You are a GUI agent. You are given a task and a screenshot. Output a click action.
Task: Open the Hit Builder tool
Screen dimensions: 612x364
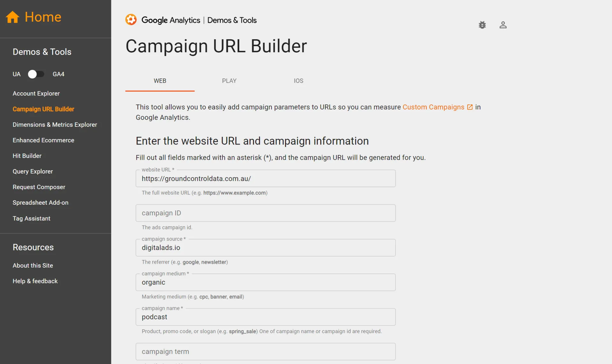pyautogui.click(x=27, y=156)
